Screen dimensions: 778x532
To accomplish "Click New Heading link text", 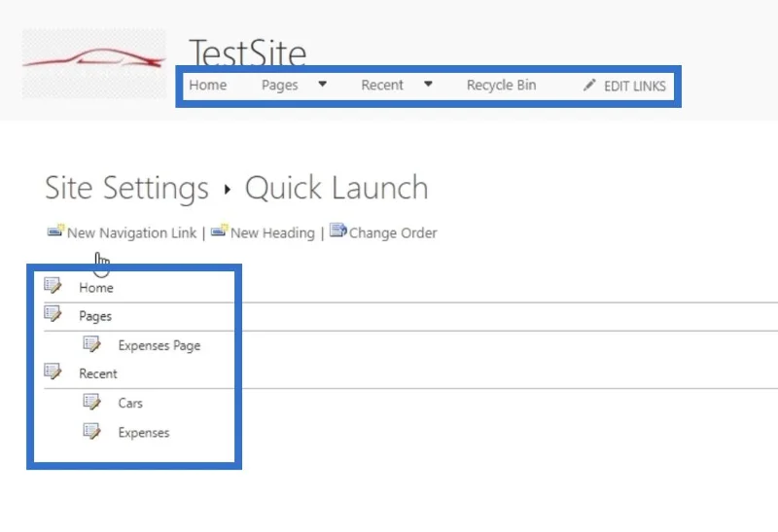I will [x=272, y=232].
